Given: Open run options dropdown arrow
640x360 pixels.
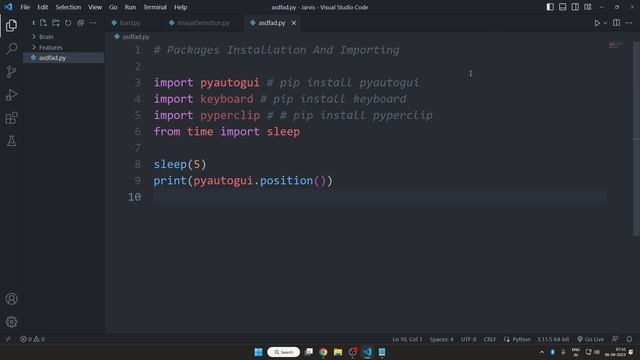Looking at the screenshot, I should pos(605,23).
